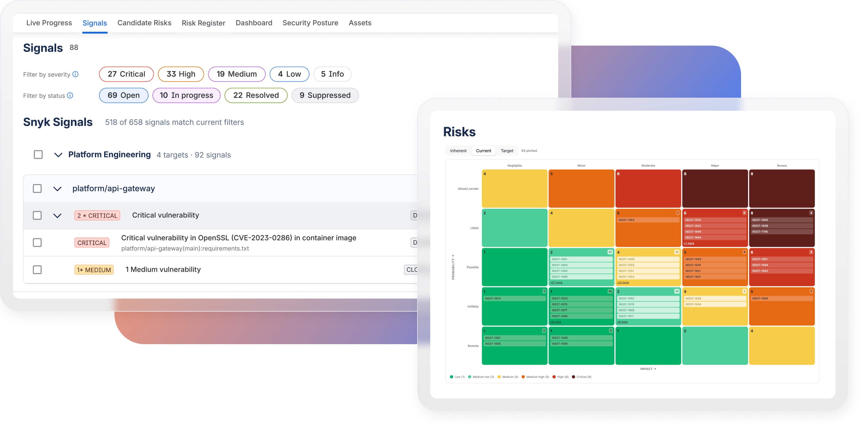Filter by 10 In progress status
Viewport: 868px width, 431px height.
click(x=186, y=95)
